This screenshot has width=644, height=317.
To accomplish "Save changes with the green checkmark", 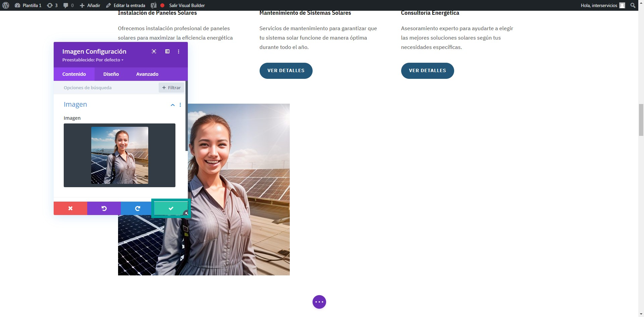I will [x=171, y=208].
